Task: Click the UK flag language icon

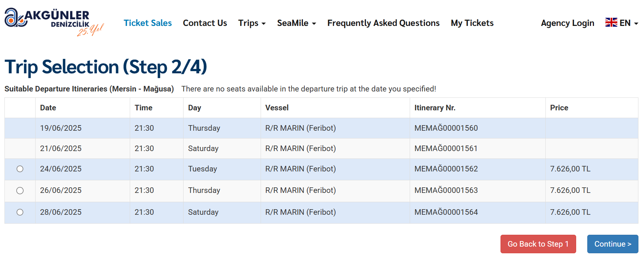Action: [x=611, y=23]
